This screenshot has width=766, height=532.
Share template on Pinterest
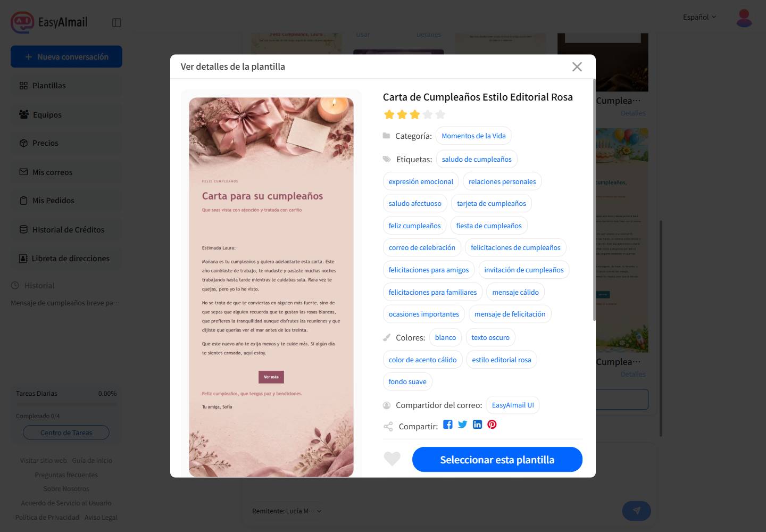pos(492,424)
